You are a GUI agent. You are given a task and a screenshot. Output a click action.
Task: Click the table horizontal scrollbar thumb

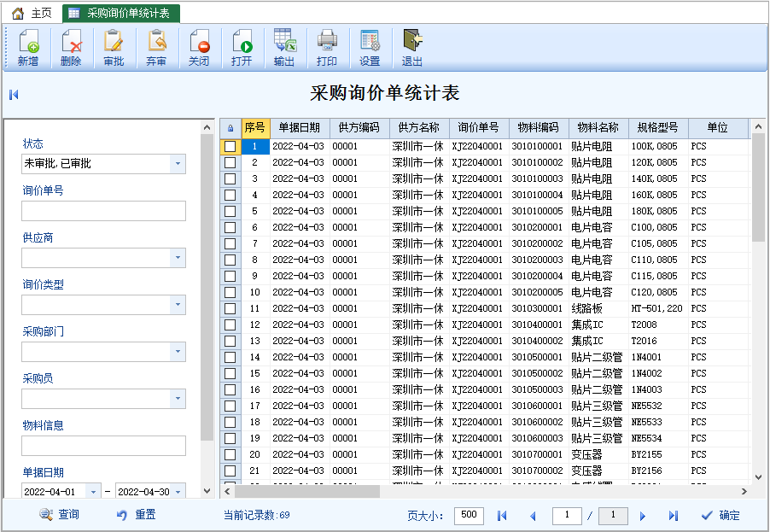(307, 491)
